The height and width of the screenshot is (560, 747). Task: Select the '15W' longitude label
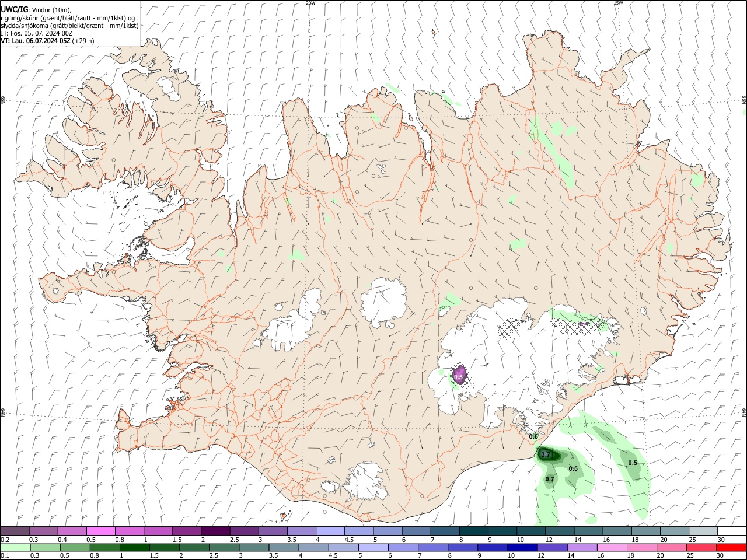coord(618,3)
